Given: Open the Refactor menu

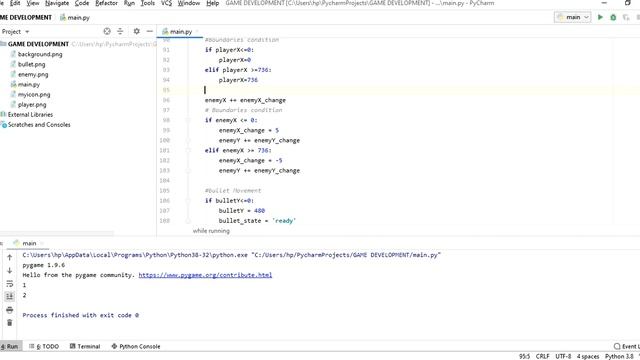Looking at the screenshot, I should [106, 3].
